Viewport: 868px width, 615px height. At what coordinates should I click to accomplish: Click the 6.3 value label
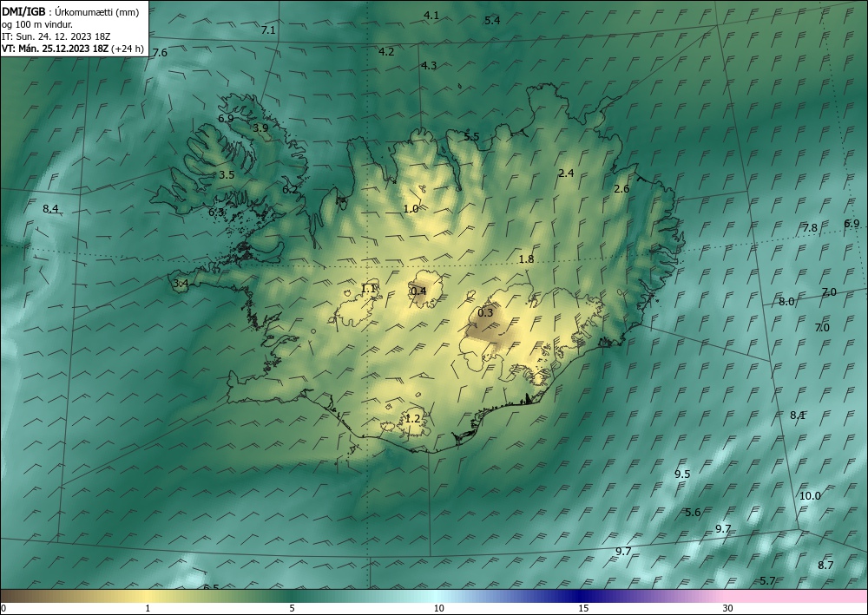[216, 212]
